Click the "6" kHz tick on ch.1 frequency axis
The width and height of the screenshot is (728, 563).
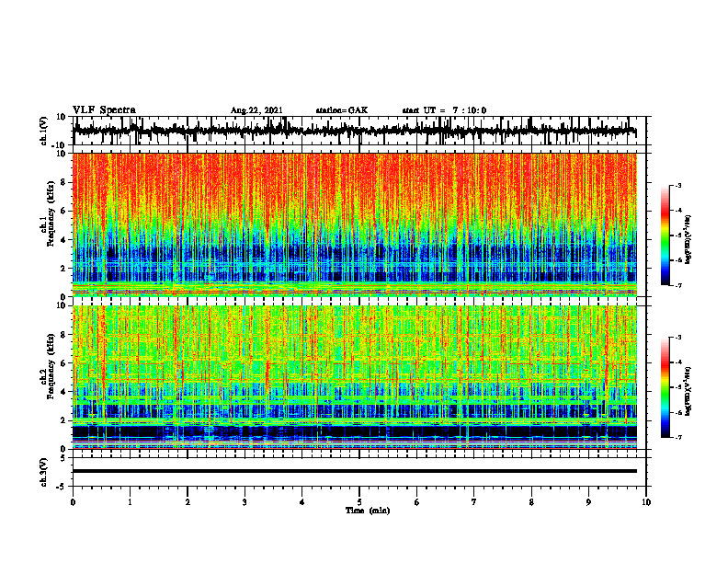click(x=64, y=211)
